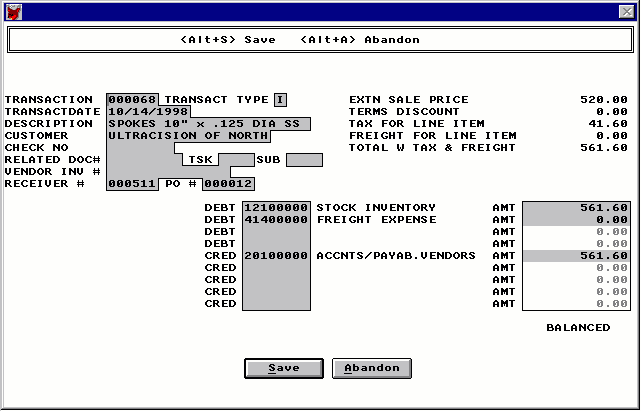Click the FREIGHT EXPENSE account label
This screenshot has width=641, height=411.
pos(377,220)
